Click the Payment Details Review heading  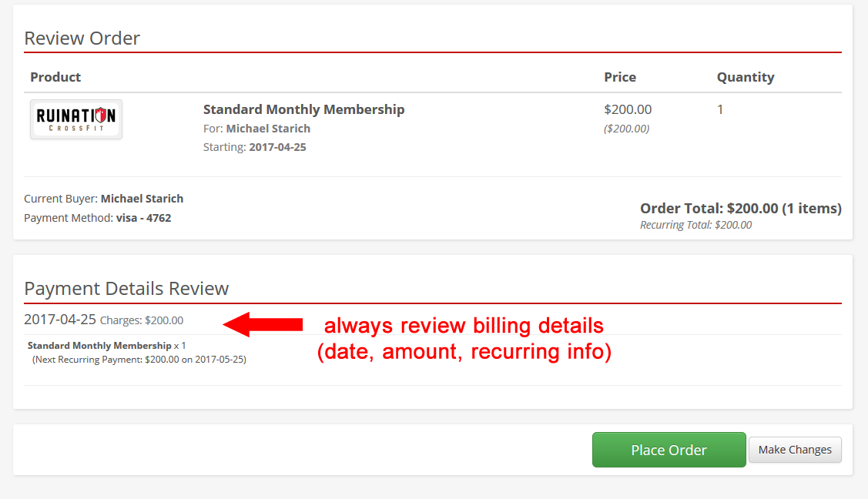[126, 289]
